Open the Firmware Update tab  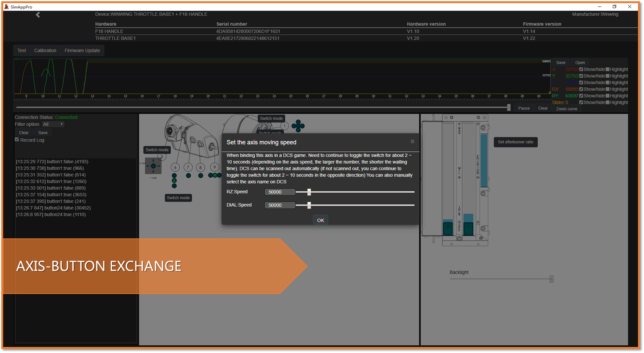pos(82,50)
